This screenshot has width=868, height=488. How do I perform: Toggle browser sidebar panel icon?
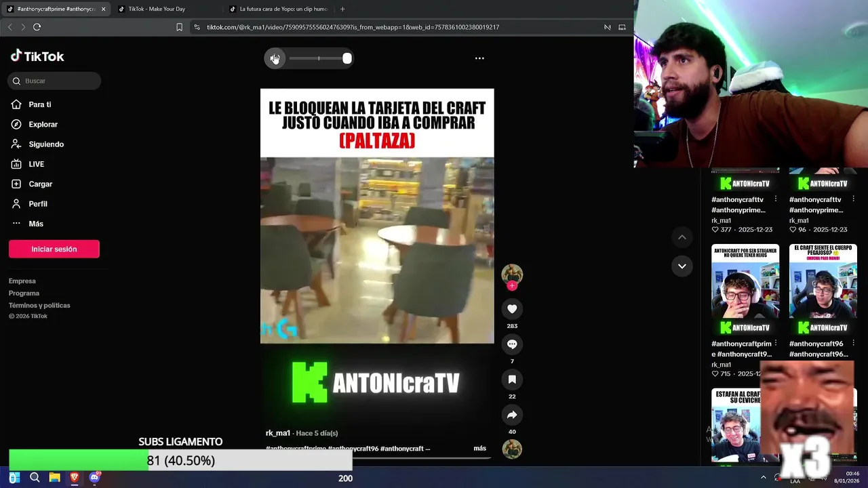[622, 27]
